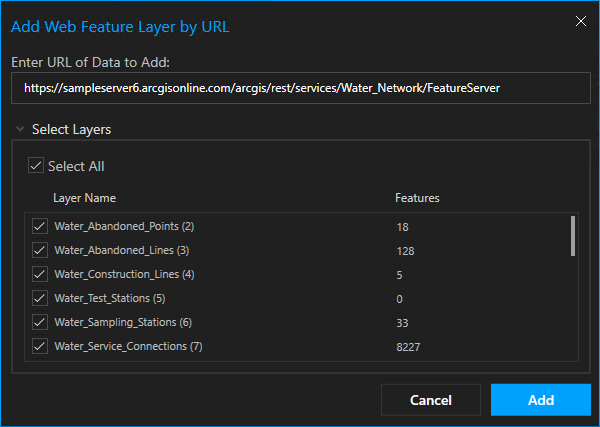Toggle the Water_Test_Stations checkbox

(x=40, y=298)
